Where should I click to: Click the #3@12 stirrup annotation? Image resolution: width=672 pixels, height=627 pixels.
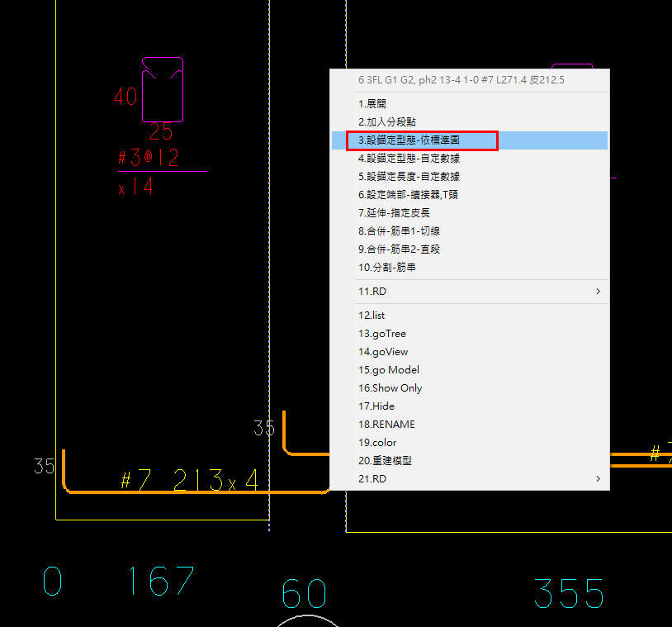[149, 158]
